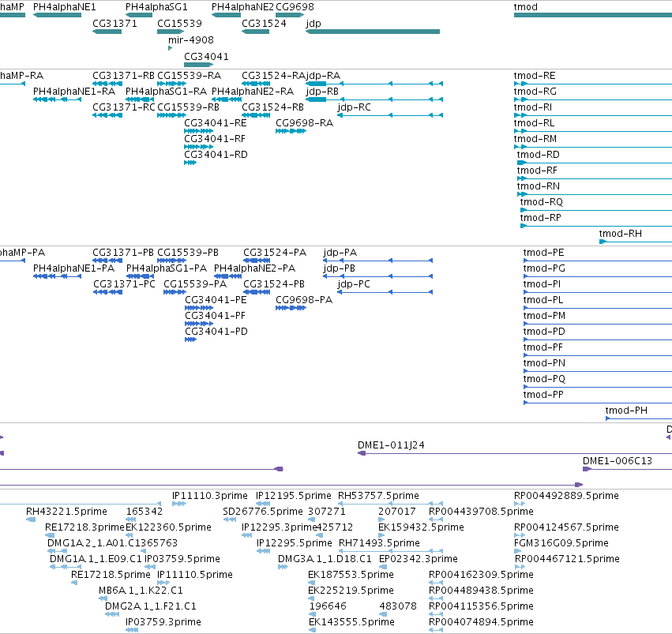Image resolution: width=672 pixels, height=634 pixels.
Task: Select the PH4alphaSG1 gene label
Action: pos(156,7)
